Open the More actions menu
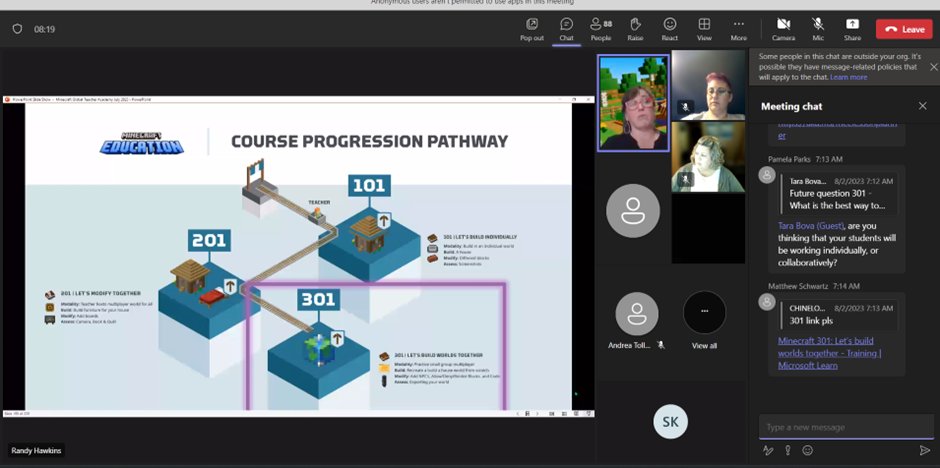 [739, 29]
